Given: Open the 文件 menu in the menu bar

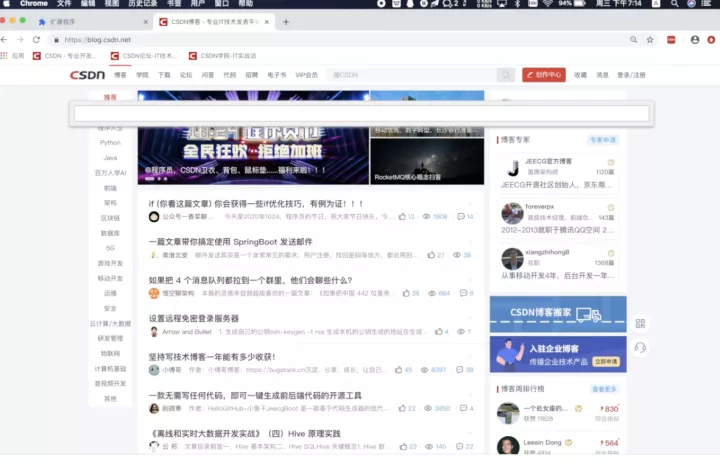Looking at the screenshot, I should click(64, 3).
